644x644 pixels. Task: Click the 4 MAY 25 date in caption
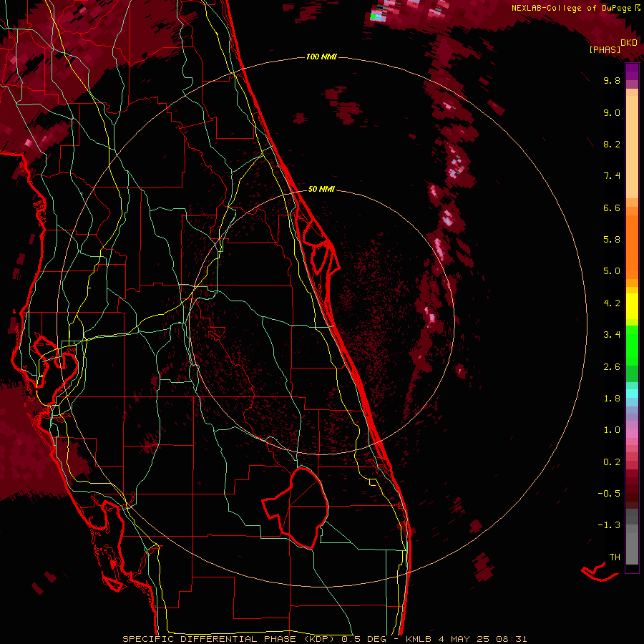(x=464, y=639)
